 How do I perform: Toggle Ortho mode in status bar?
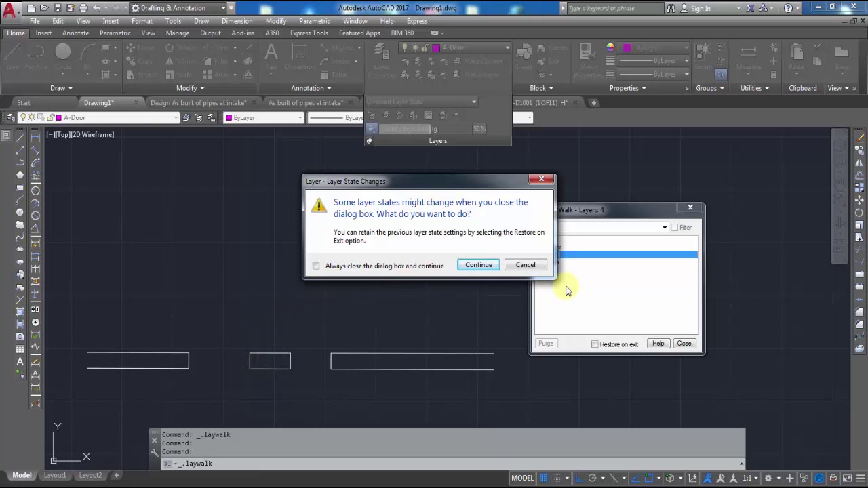(580, 478)
